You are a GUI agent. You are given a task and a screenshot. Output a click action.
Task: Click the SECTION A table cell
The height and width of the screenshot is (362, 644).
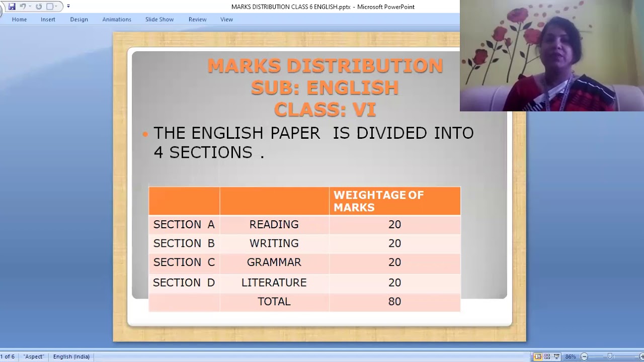[x=184, y=225]
